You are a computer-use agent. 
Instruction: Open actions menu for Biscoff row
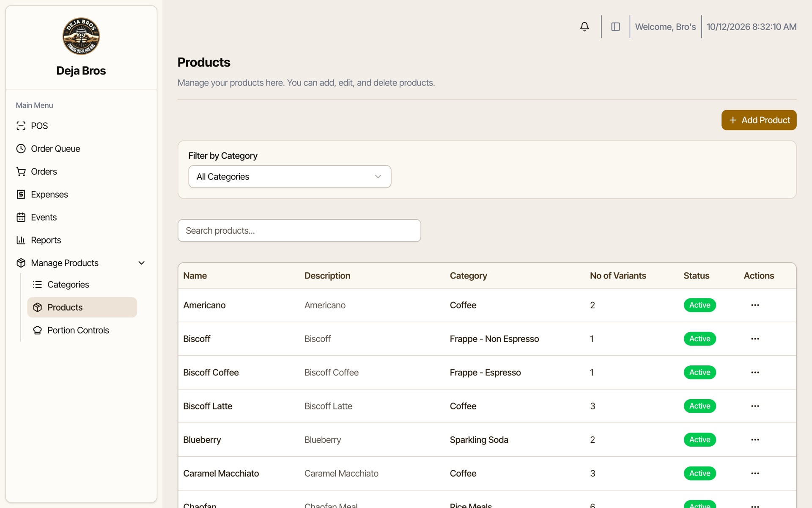[755, 339]
